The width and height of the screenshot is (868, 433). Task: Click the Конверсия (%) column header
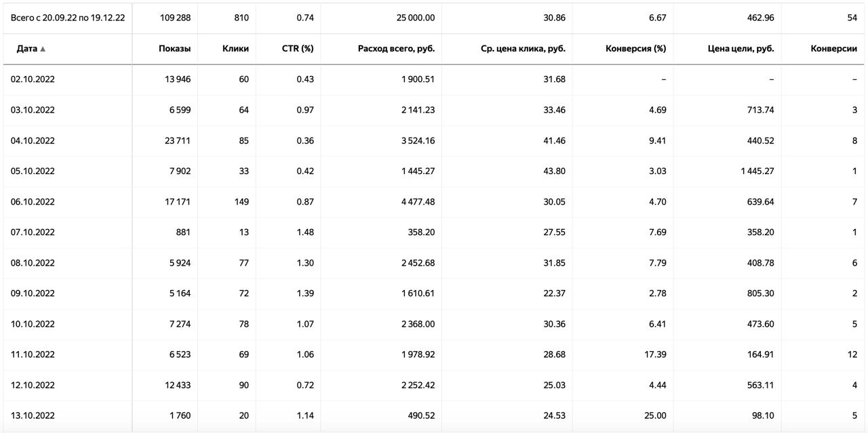click(635, 49)
